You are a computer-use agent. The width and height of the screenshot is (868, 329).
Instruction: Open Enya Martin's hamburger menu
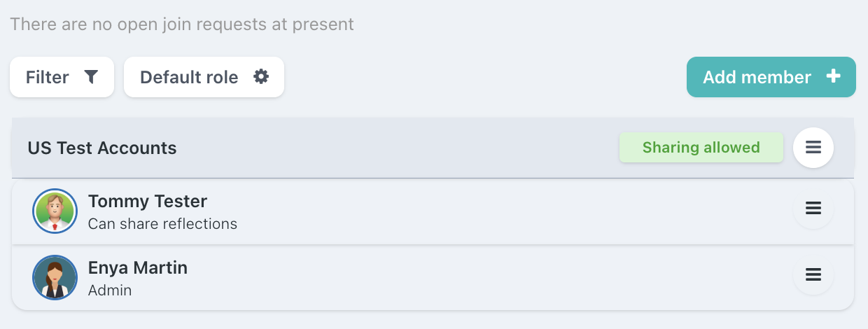(x=813, y=274)
